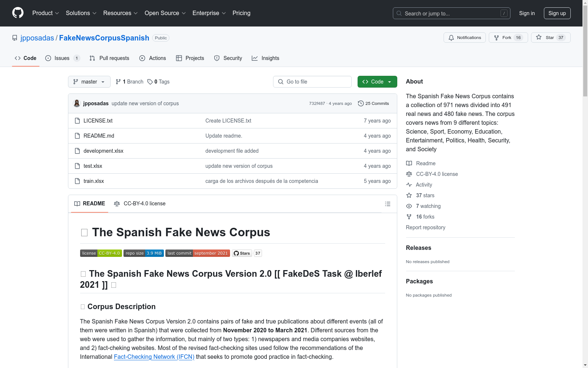
Task: Select the Code tab
Action: pos(25,58)
